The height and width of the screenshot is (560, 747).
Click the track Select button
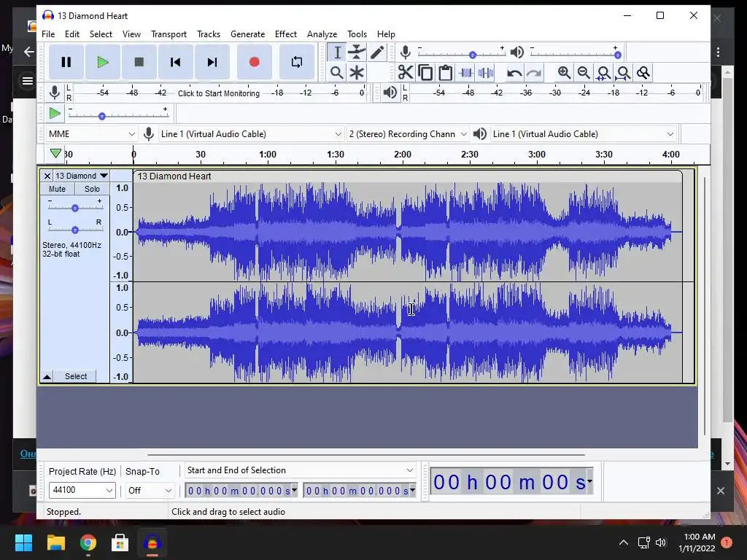tap(76, 376)
